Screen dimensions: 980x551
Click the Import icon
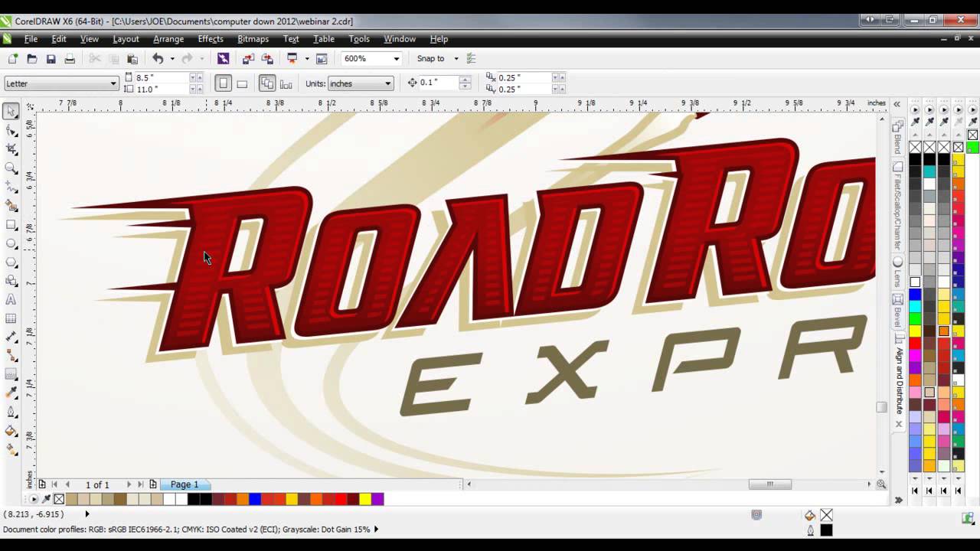(248, 58)
